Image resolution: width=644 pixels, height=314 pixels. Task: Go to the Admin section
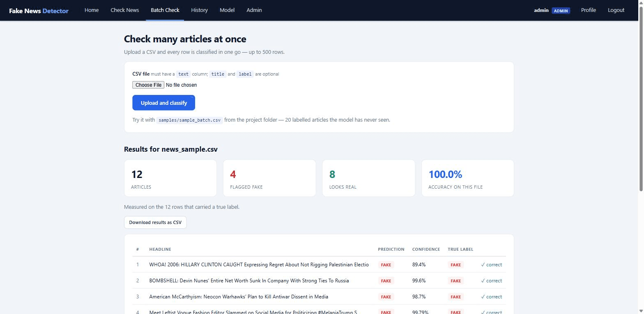(x=254, y=10)
